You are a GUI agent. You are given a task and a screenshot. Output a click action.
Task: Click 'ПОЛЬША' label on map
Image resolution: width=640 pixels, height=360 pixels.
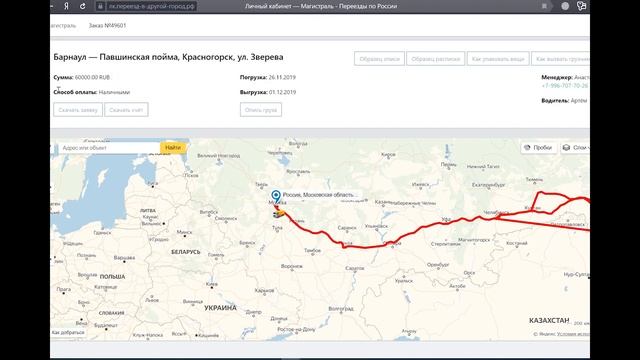click(x=112, y=277)
